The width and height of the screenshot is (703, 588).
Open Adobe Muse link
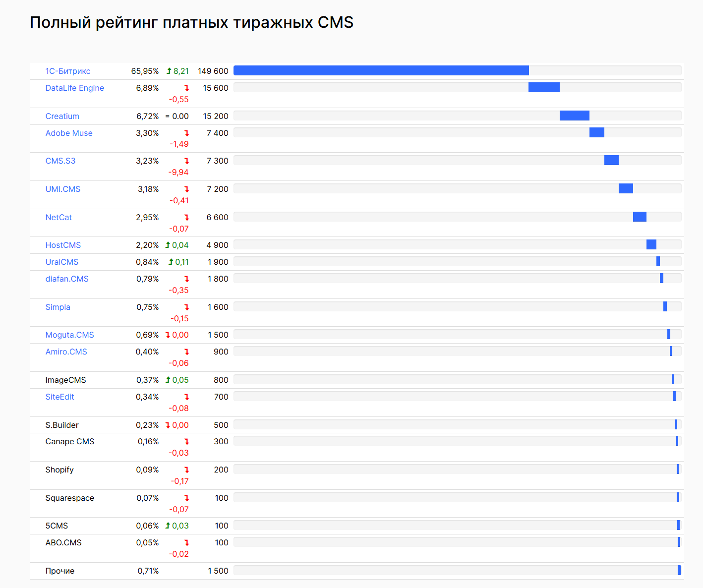pos(69,133)
